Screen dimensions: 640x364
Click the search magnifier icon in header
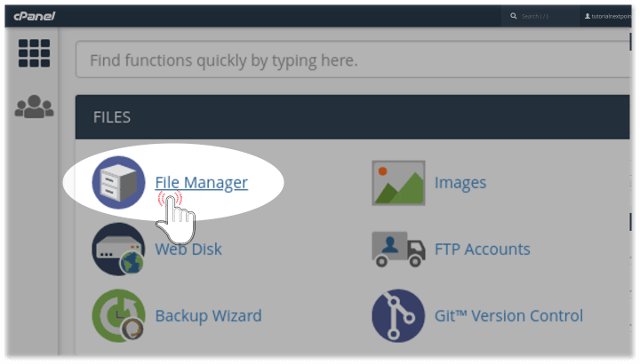(x=513, y=16)
